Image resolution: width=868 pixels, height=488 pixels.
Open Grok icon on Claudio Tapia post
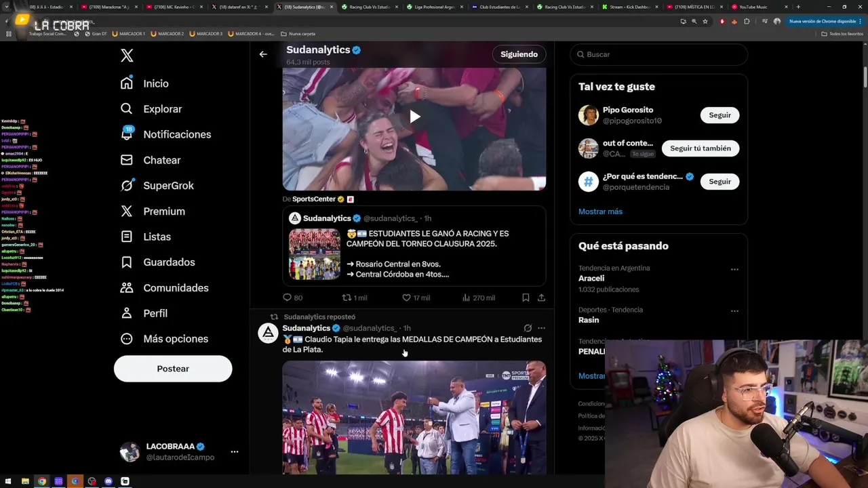[528, 328]
